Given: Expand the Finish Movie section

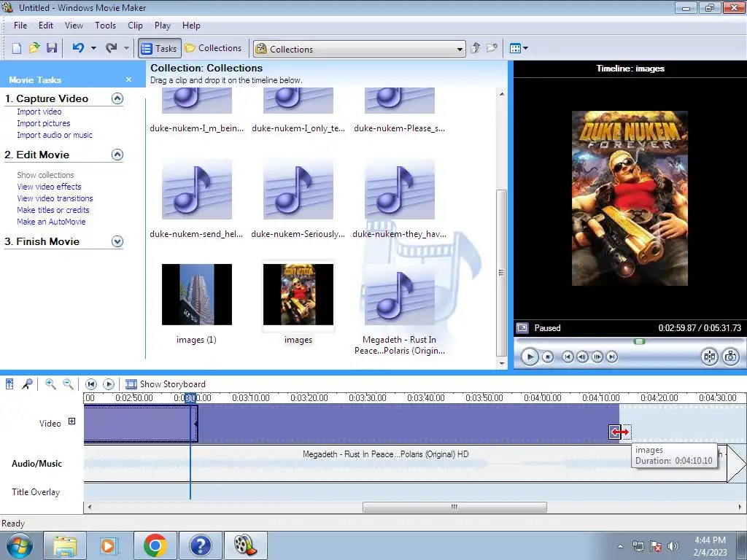Looking at the screenshot, I should (117, 241).
